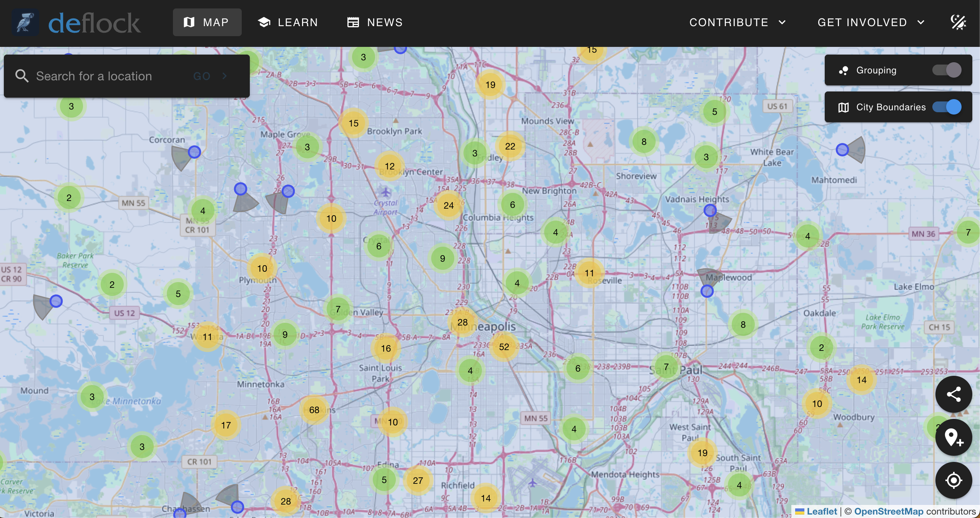Image resolution: width=980 pixels, height=518 pixels.
Task: Go to the News section
Action: [x=375, y=22]
